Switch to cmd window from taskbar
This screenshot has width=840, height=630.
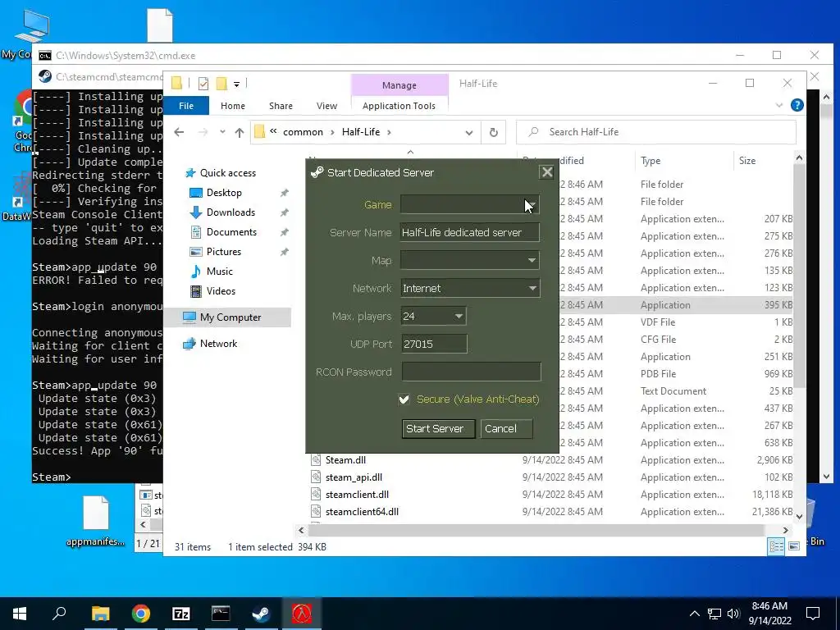(x=221, y=614)
